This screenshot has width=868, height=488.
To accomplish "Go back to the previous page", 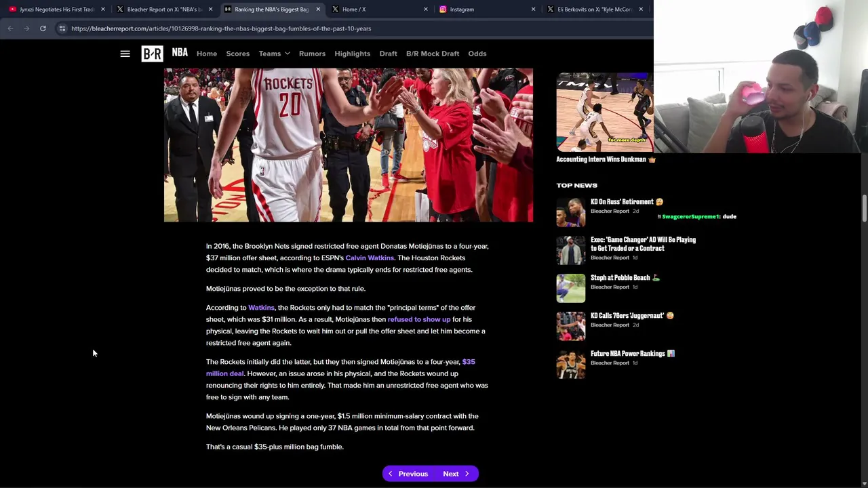I will pos(10,28).
